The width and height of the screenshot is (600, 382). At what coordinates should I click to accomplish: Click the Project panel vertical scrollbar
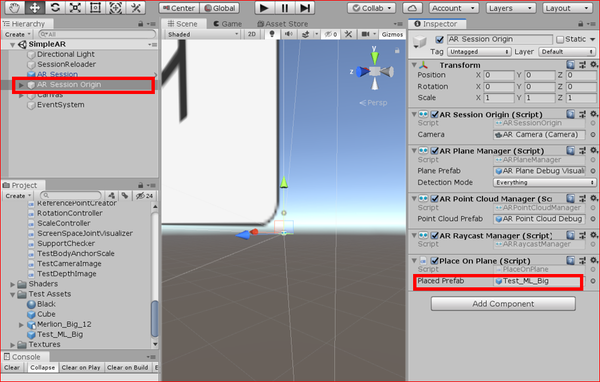point(155,276)
